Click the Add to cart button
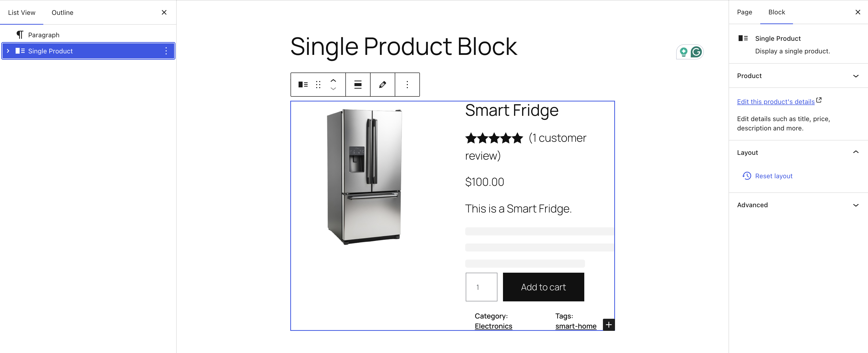 pyautogui.click(x=543, y=287)
